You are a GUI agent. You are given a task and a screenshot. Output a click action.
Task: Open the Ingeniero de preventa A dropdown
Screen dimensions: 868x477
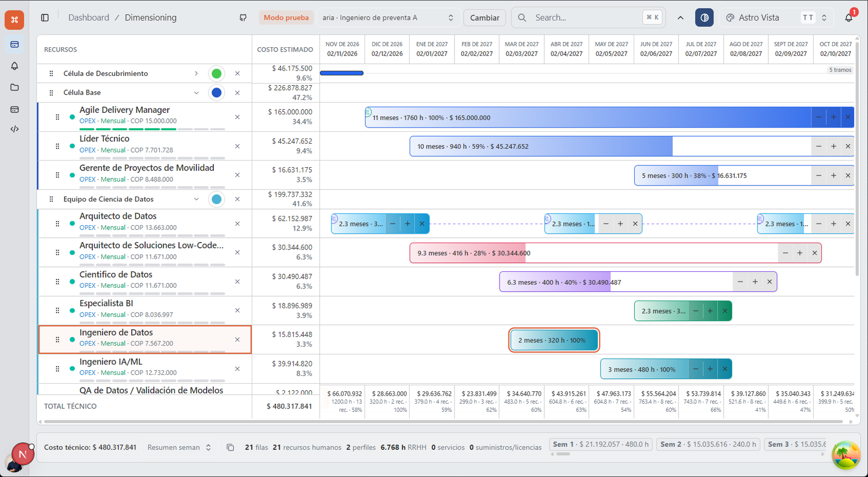click(x=388, y=18)
